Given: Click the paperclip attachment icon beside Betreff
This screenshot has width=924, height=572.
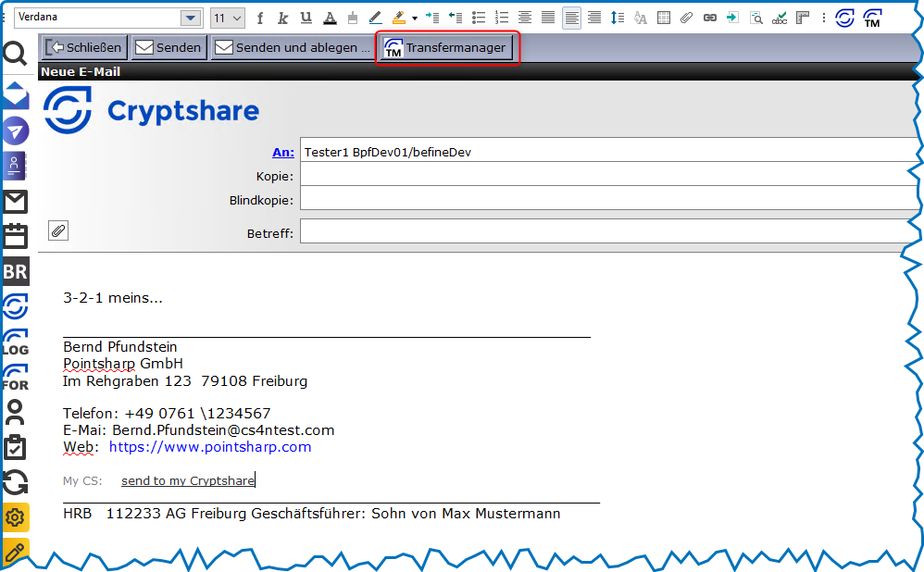Looking at the screenshot, I should [x=57, y=230].
